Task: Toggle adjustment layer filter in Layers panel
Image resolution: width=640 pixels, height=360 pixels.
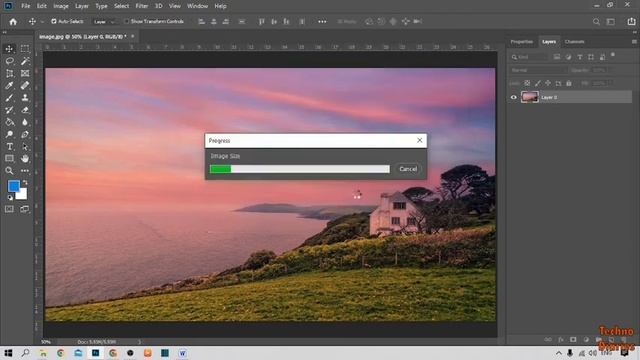Action: tap(568, 57)
